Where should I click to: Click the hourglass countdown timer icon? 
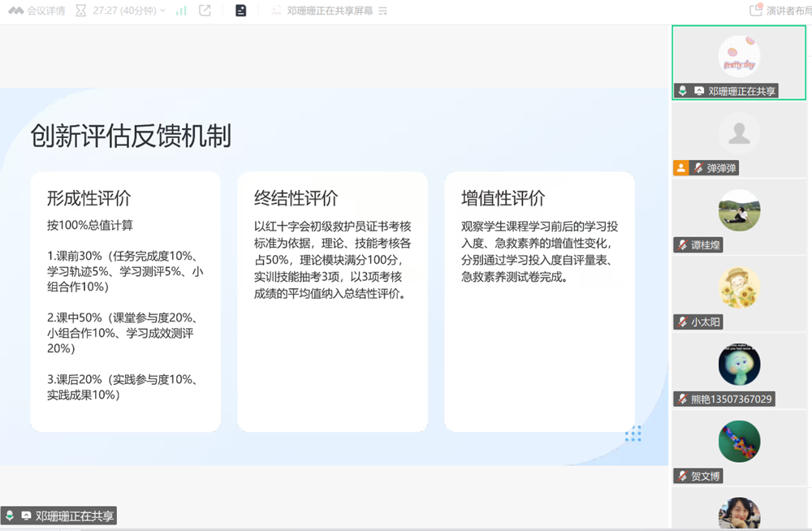(x=80, y=11)
